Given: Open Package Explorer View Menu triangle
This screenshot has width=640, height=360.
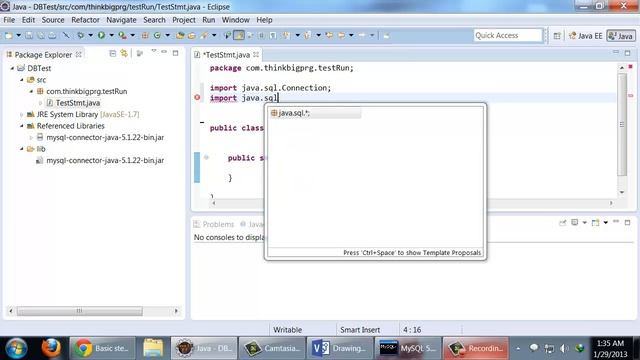Looking at the screenshot, I should coord(153,51).
